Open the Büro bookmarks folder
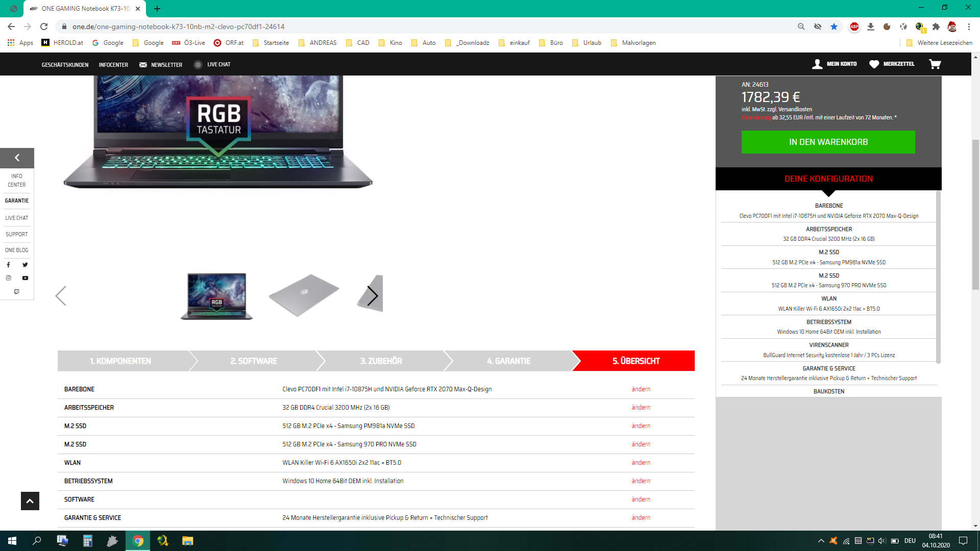The height and width of the screenshot is (551, 980). click(551, 43)
